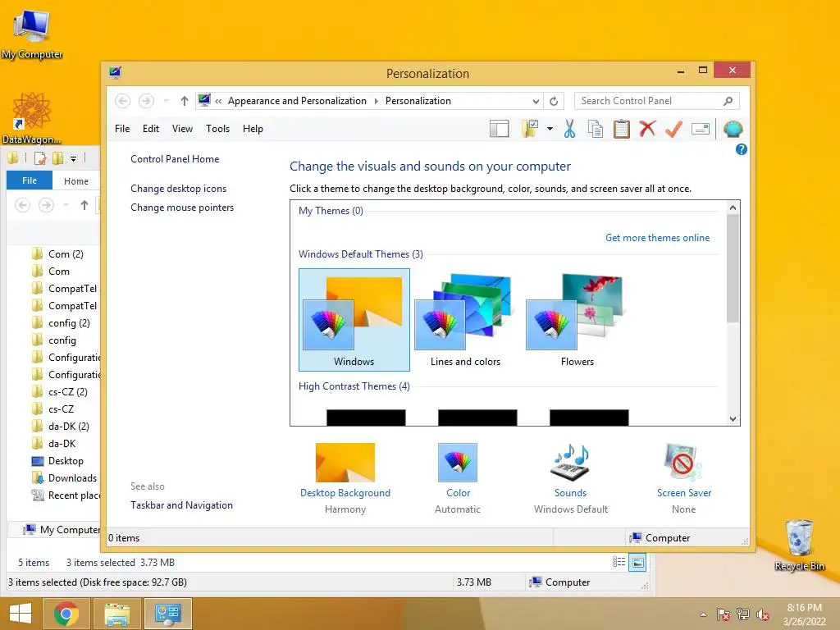Viewport: 840px width, 630px height.
Task: Open the View menu
Action: click(182, 129)
